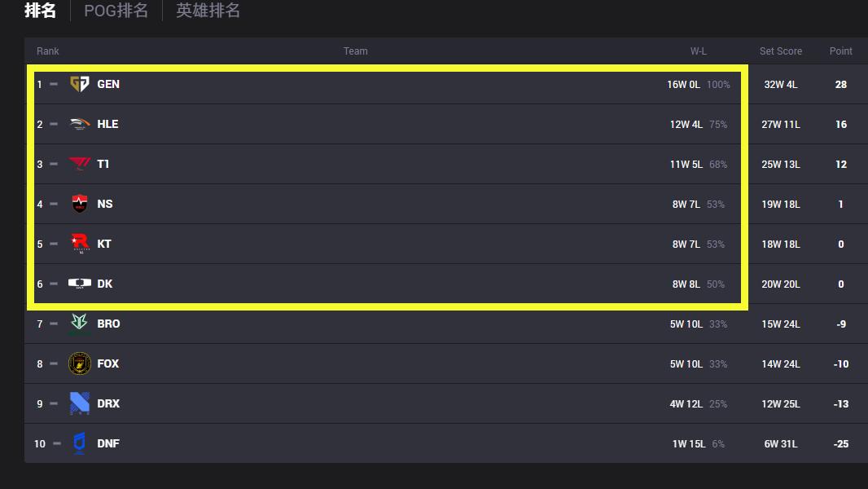Click the W-L column header

point(699,51)
